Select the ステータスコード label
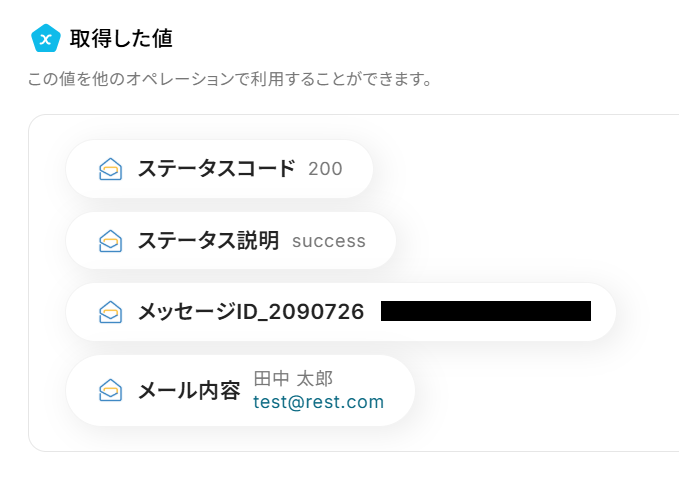The image size is (679, 488). [216, 169]
